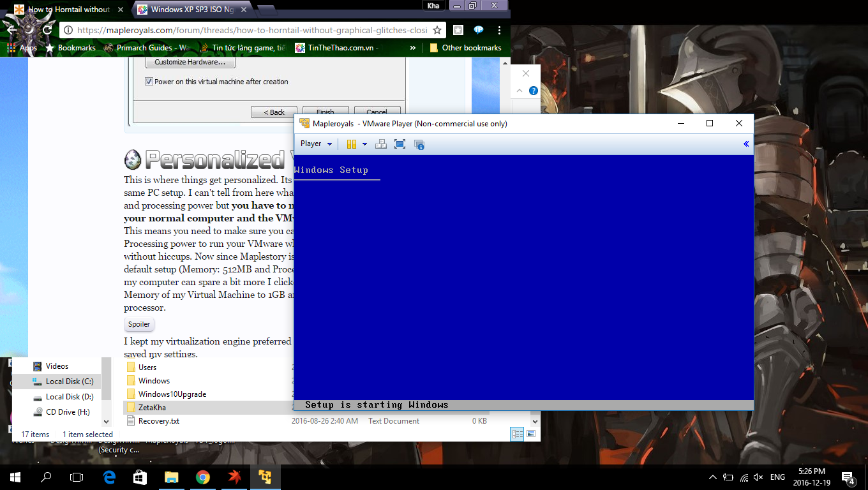Show hidden bookmarks with the chevron

point(412,48)
